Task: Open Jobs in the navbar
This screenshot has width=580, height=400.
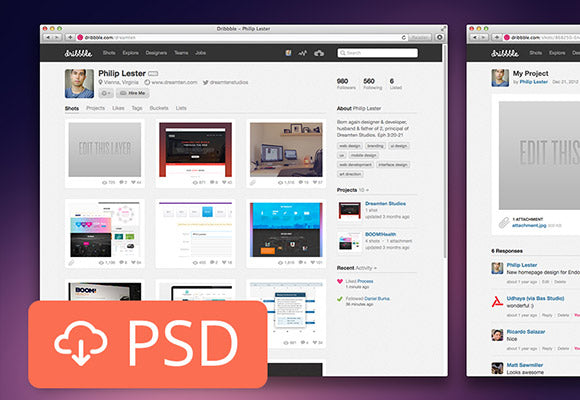Action: (200, 53)
